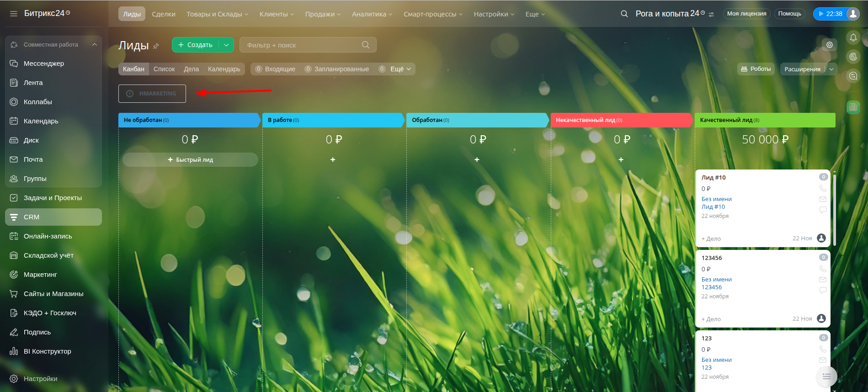The image size is (868, 392).
Task: Click phone icon on Лид #10 card
Action: [x=822, y=188]
